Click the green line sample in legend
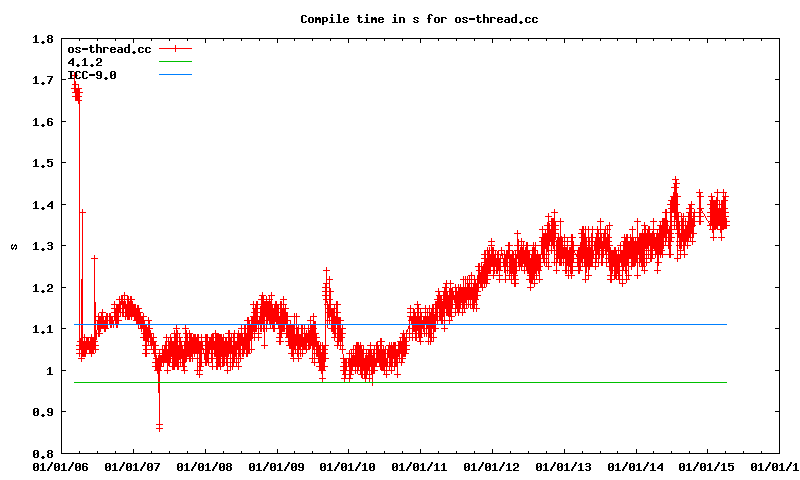The image size is (800, 480). (x=174, y=62)
